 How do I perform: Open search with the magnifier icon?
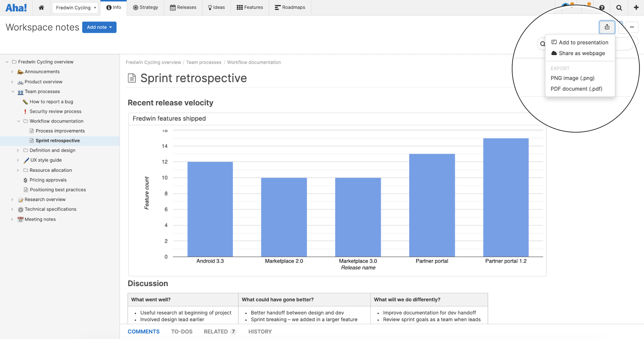coord(619,7)
